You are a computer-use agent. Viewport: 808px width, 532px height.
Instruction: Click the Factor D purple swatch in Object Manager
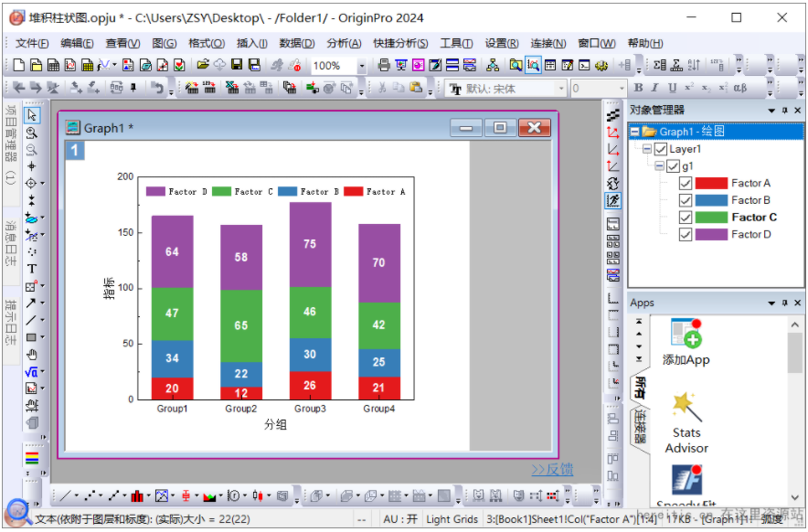point(711,235)
